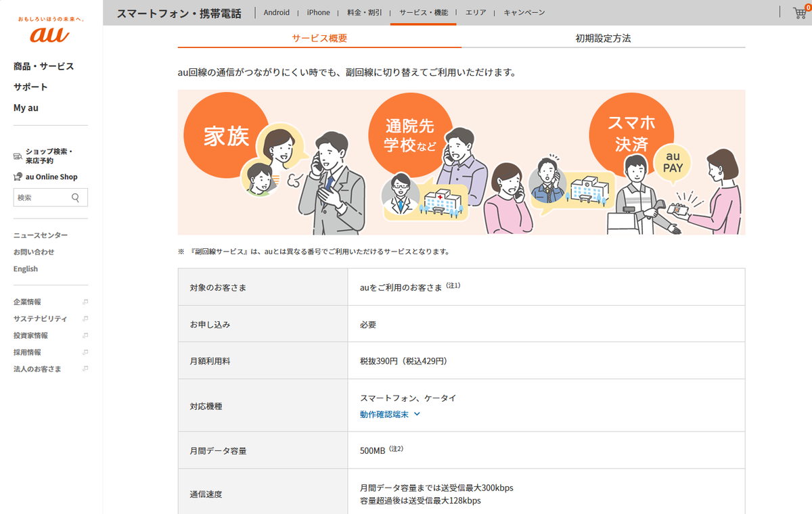Click the 500MB value
This screenshot has height=514, width=812.
click(x=373, y=450)
